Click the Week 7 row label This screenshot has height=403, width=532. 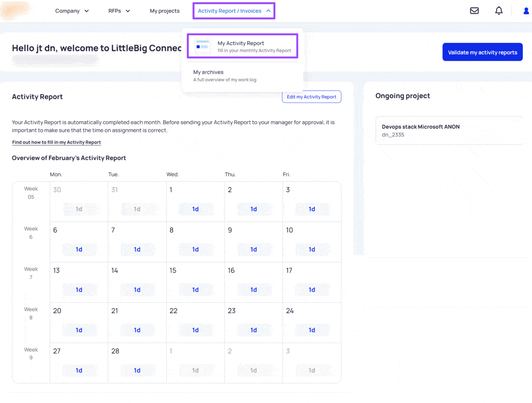tap(31, 273)
